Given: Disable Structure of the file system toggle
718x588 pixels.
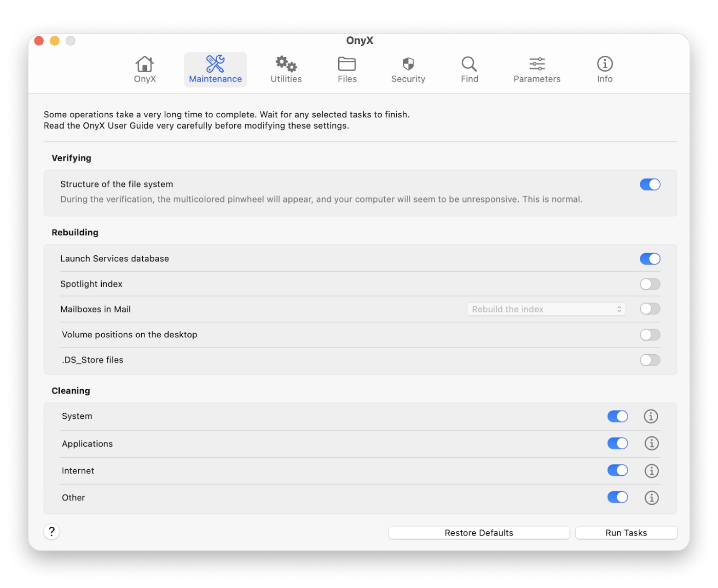Looking at the screenshot, I should 650,184.
